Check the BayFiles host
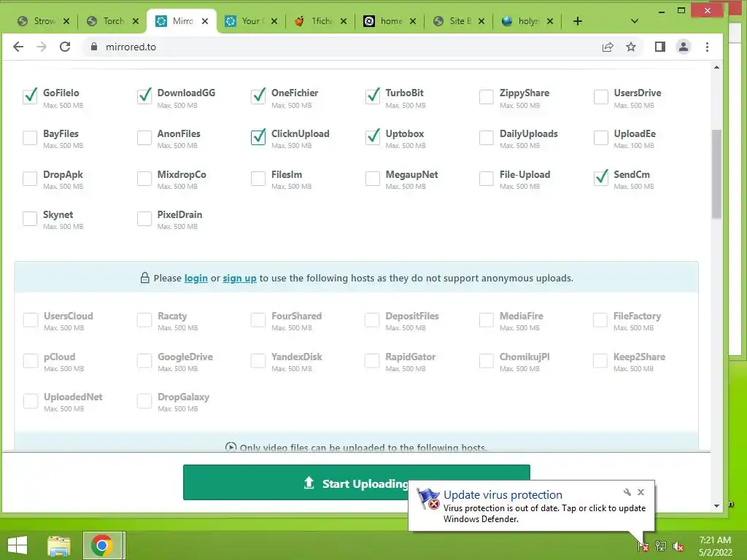Screen dimensions: 747x560 30,138
